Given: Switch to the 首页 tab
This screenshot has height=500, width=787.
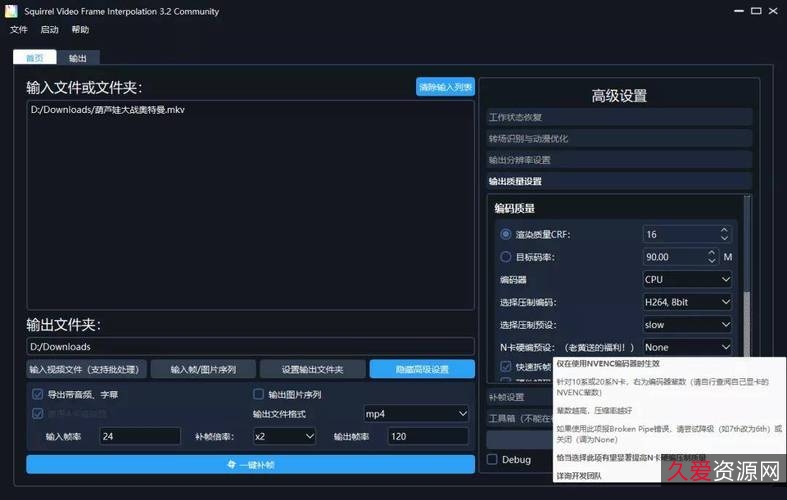Looking at the screenshot, I should click(35, 58).
